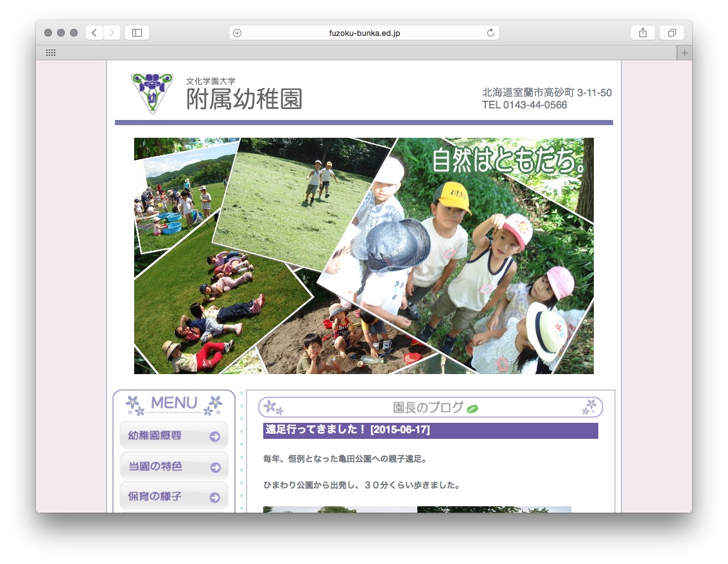This screenshot has height=564, width=728.
Task: Toggle the Safari sidebar button
Action: 137,33
